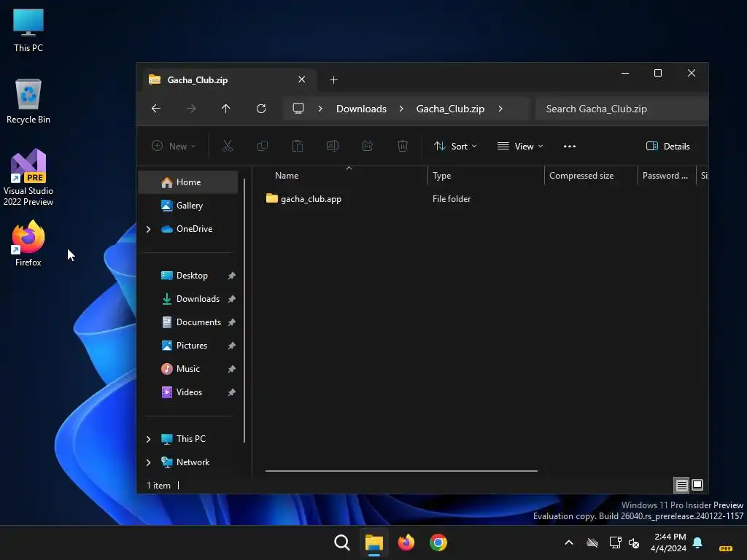Click Downloads in the address breadcrumb
The width and height of the screenshot is (747, 560).
(x=361, y=109)
